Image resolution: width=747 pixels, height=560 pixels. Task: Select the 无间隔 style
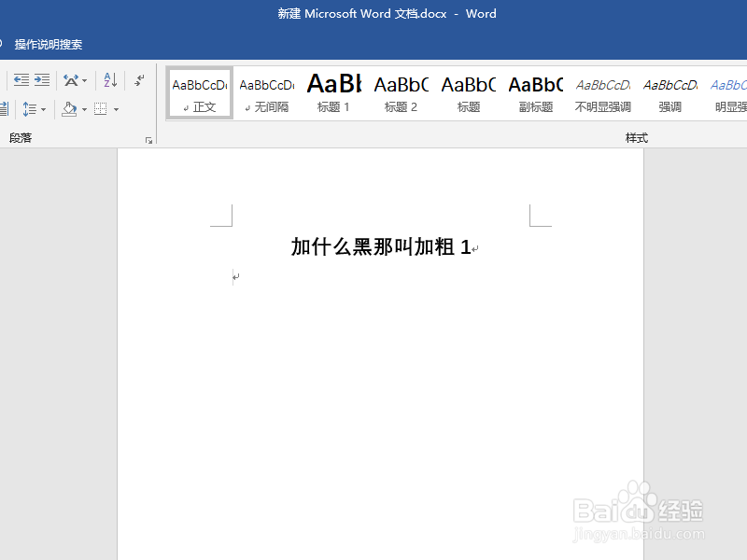click(266, 92)
